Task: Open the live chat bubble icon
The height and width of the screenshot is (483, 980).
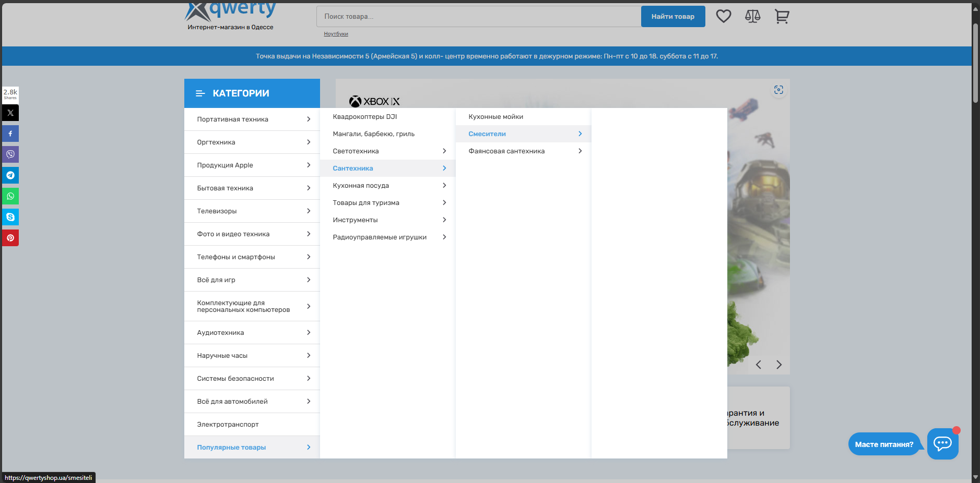Action: tap(942, 444)
